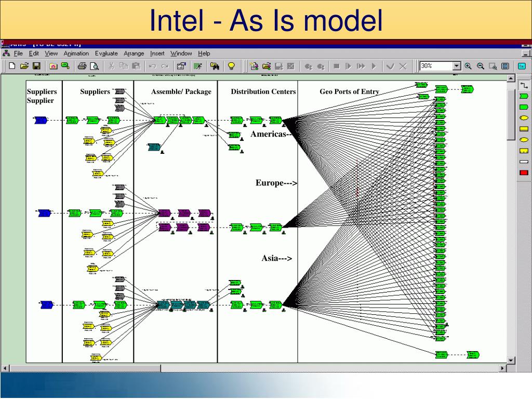Viewport: 532px width, 399px height.
Task: Click the Redo arrow icon
Action: [165, 66]
